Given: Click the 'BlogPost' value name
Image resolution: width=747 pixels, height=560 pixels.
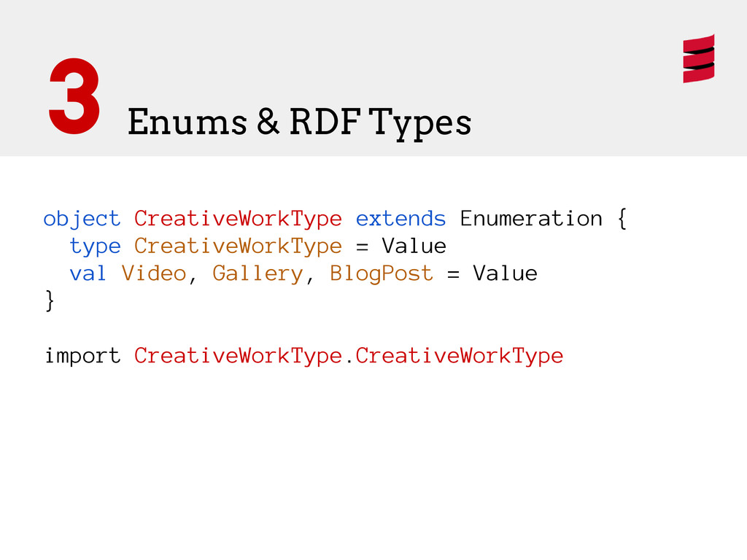Looking at the screenshot, I should point(382,274).
